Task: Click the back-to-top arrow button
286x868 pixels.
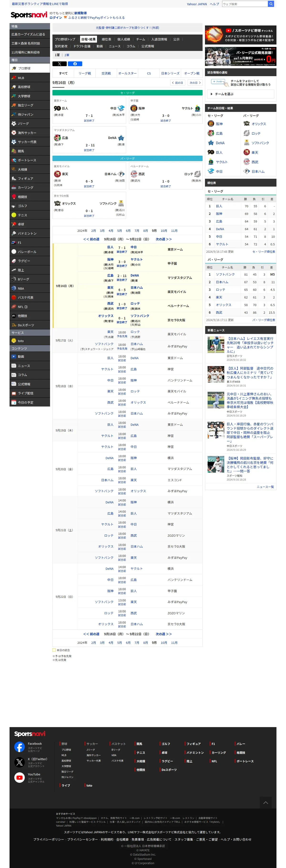Action: (266, 803)
